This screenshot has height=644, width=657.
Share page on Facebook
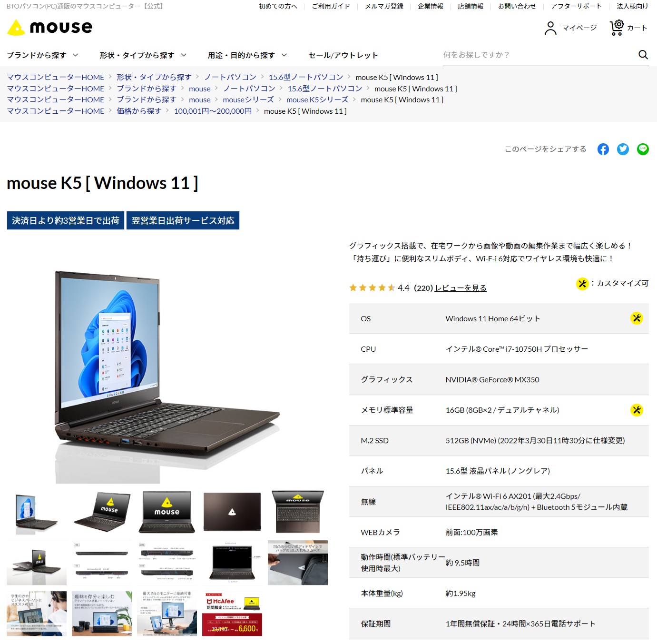pyautogui.click(x=603, y=149)
